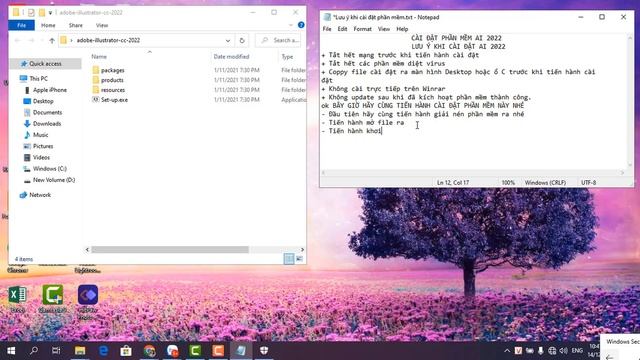Select Music in navigation pane
Screen dimensions: 640x360
click(x=40, y=135)
